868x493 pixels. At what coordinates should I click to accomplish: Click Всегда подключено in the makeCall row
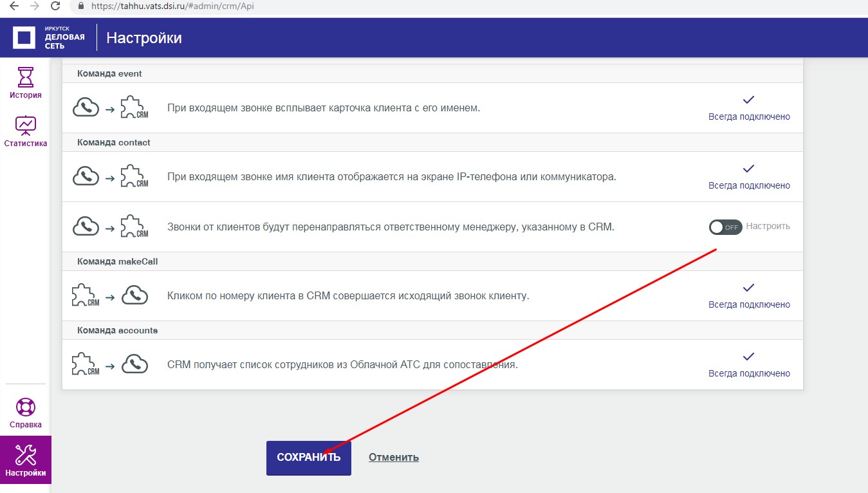749,305
